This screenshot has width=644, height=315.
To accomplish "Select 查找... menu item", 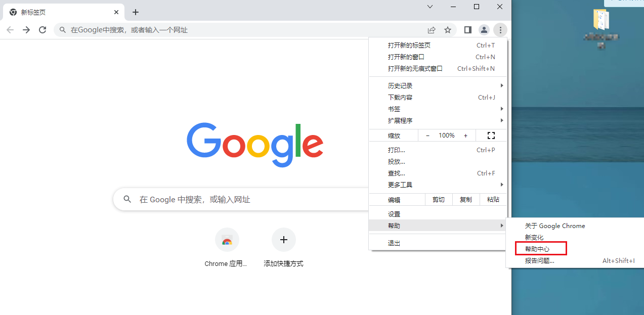I will click(438, 173).
